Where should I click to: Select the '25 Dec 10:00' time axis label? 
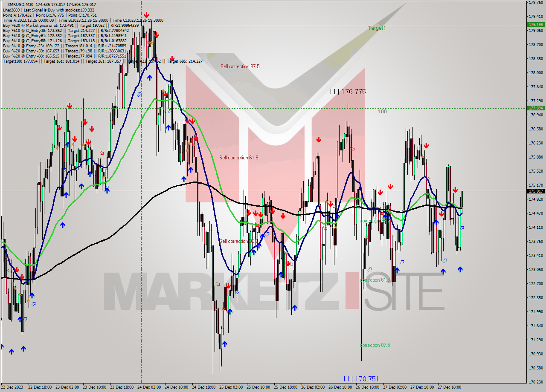pyautogui.click(x=258, y=387)
